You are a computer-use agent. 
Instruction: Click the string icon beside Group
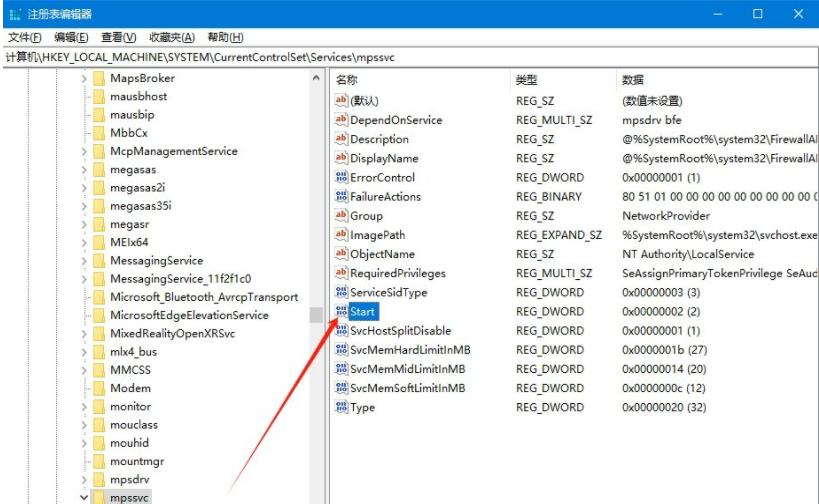[341, 215]
